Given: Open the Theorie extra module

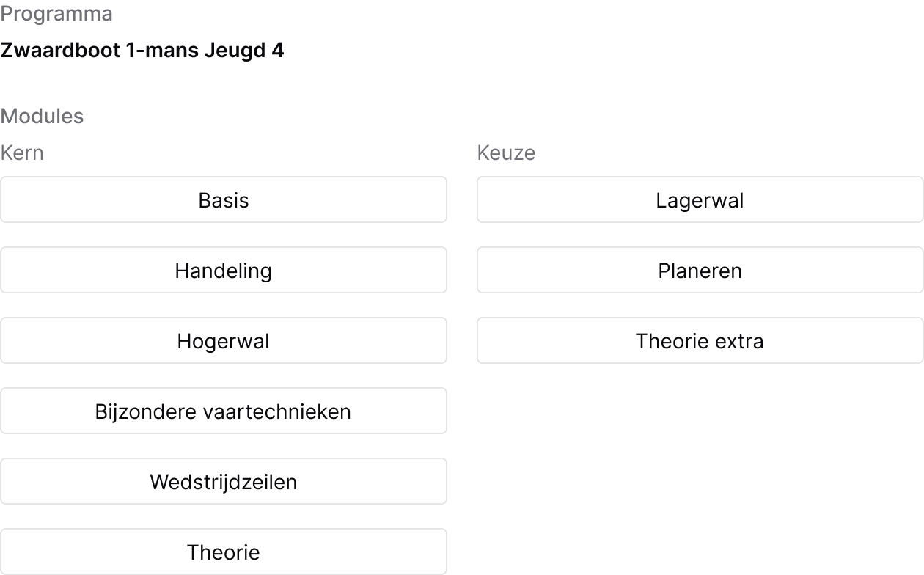Looking at the screenshot, I should [x=700, y=340].
